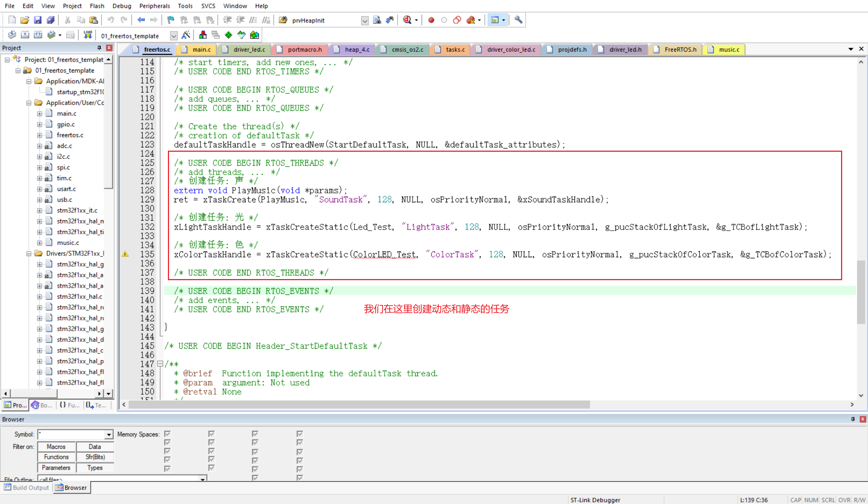
Task: Open Options for Target magic wand icon
Action: [186, 35]
